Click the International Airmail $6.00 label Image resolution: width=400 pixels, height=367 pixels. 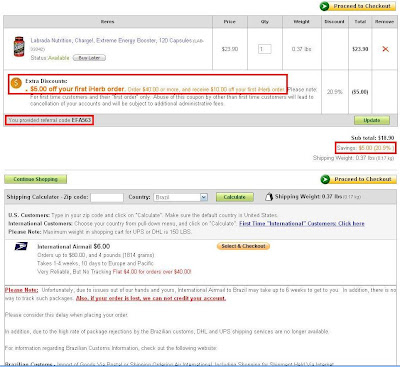[x=74, y=247]
